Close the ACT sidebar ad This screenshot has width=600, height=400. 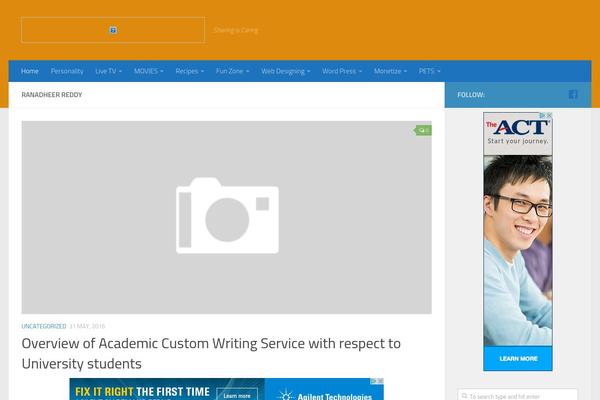tap(549, 115)
